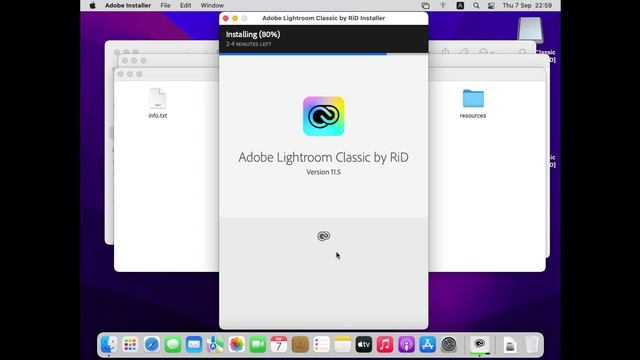
Task: Select the resources folder in Finder window
Action: 473,104
